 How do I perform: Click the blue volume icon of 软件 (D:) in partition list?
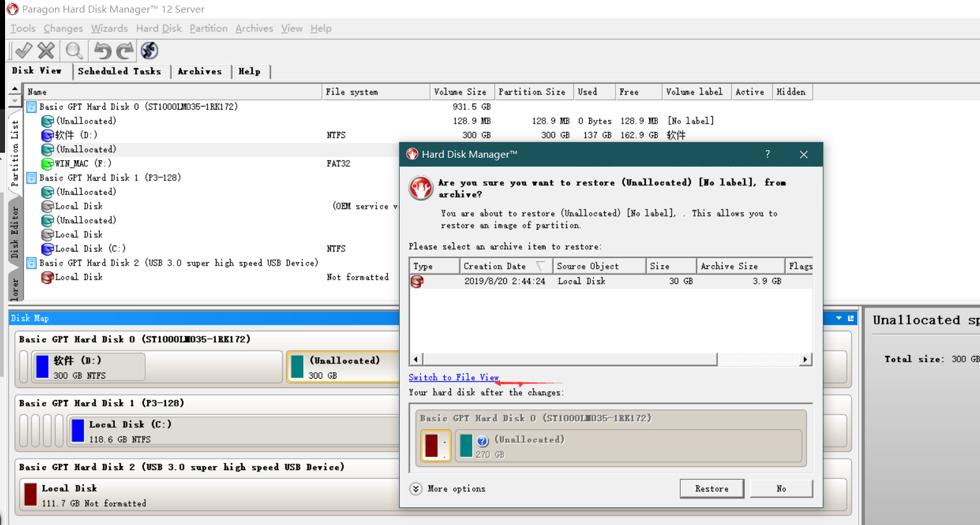tap(47, 135)
